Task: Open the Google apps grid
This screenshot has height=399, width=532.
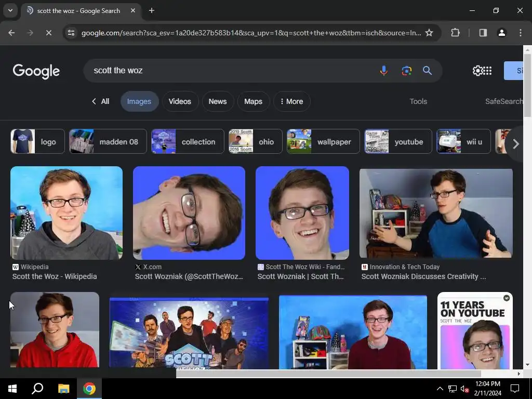Action: pos(487,71)
